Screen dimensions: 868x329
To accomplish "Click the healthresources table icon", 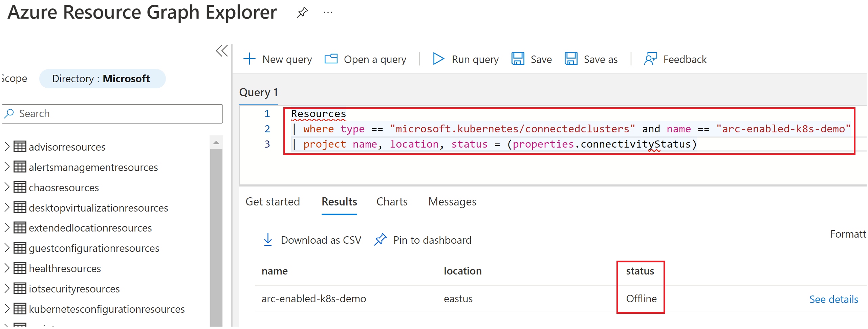I will 20,268.
